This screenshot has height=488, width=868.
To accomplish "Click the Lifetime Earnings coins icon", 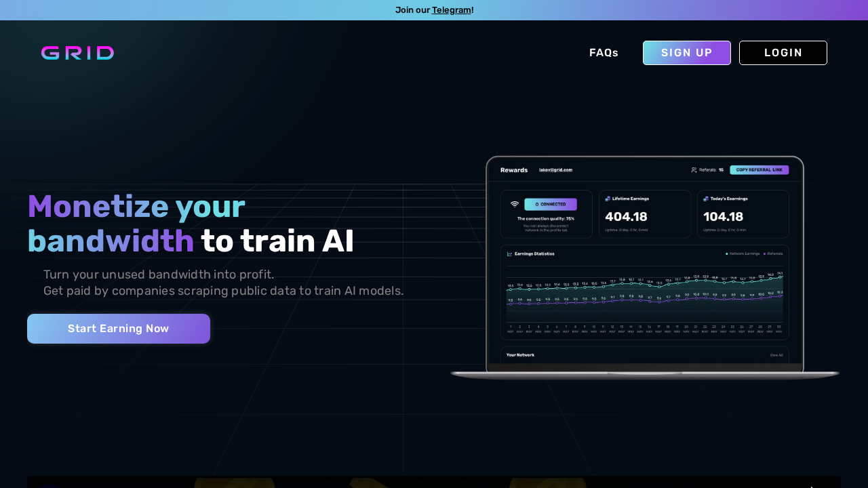I will tap(608, 199).
